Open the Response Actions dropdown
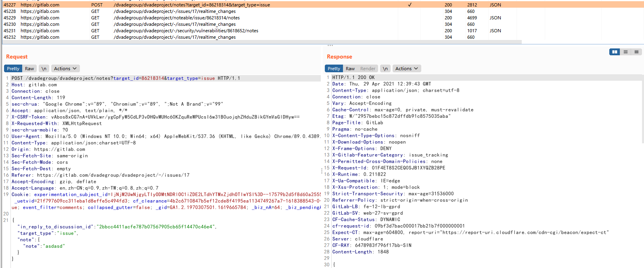Viewport: 644px width, 268px height. click(406, 69)
